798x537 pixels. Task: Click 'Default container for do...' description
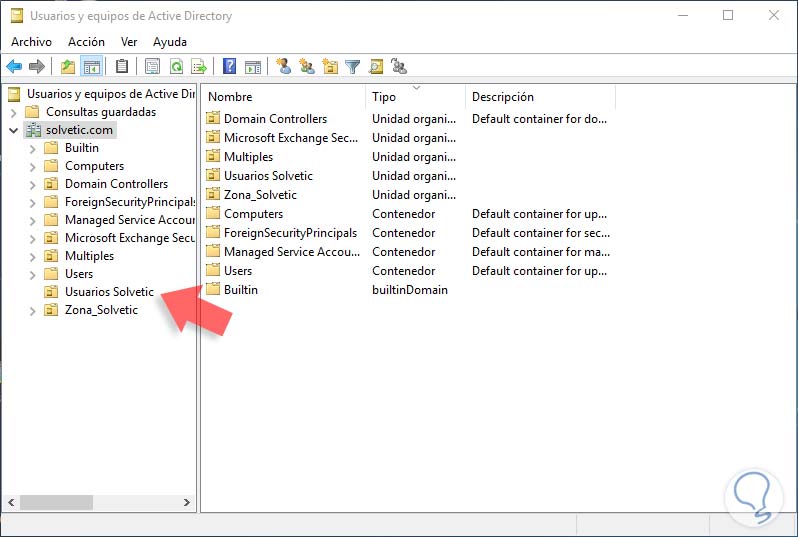[539, 119]
